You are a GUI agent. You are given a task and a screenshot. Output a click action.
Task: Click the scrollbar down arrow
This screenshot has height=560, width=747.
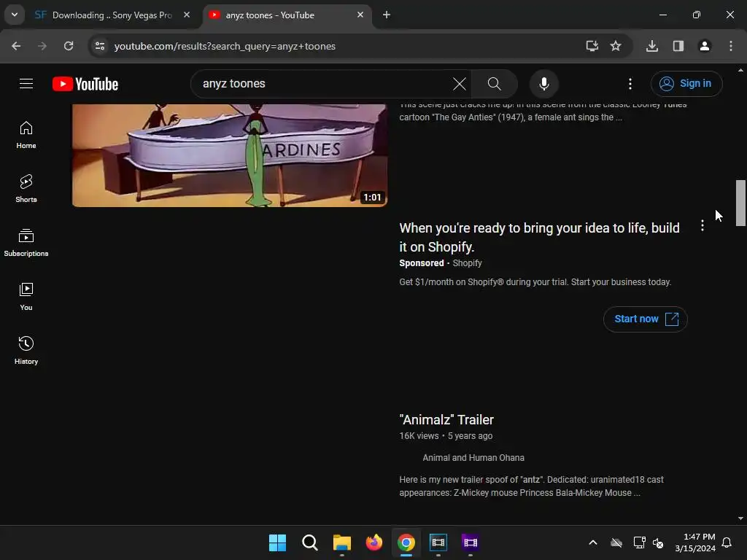click(x=740, y=518)
